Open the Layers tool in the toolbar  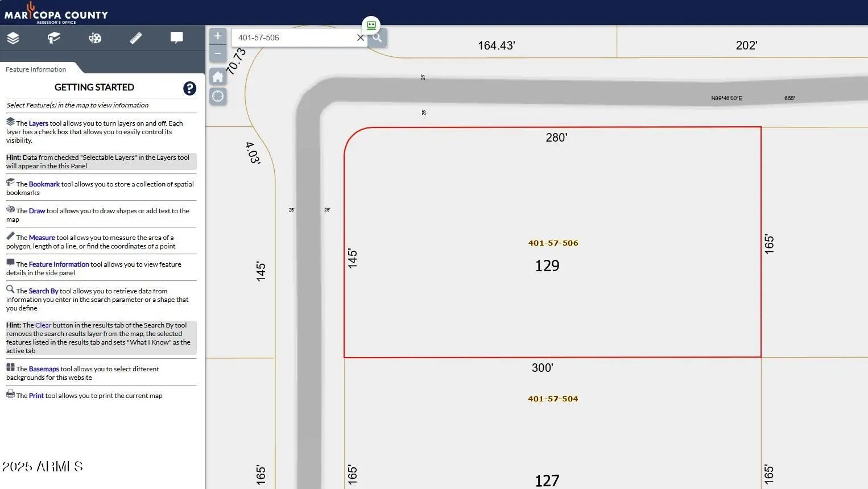tap(13, 38)
